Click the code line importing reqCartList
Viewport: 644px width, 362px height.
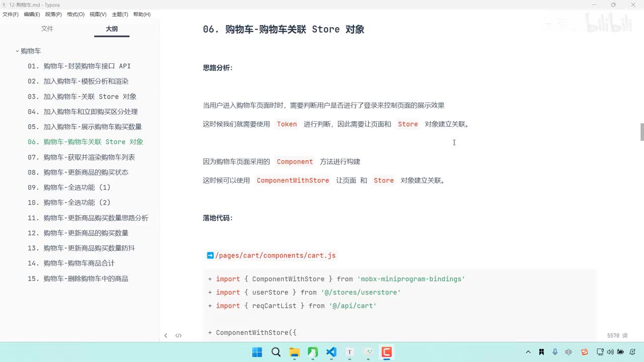click(292, 306)
